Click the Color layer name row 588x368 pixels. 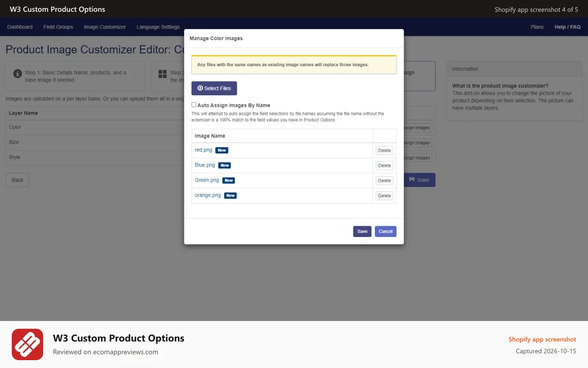tap(15, 127)
